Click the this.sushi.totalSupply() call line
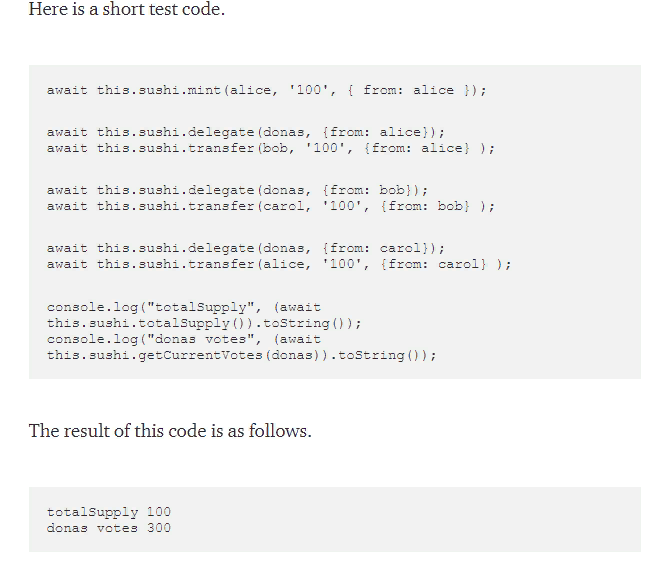The width and height of the screenshot is (669, 570). [204, 323]
